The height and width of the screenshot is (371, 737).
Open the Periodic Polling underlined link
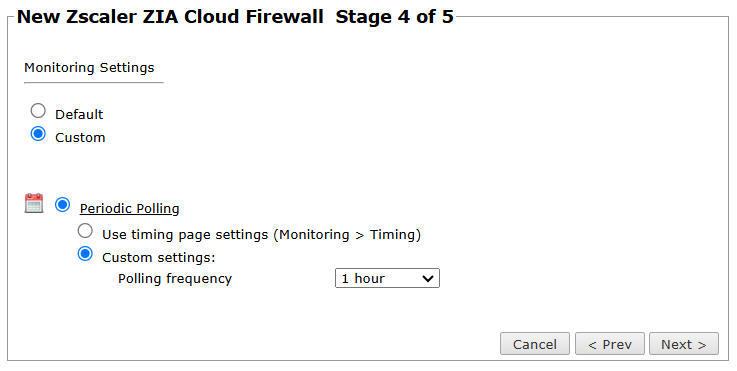[129, 208]
